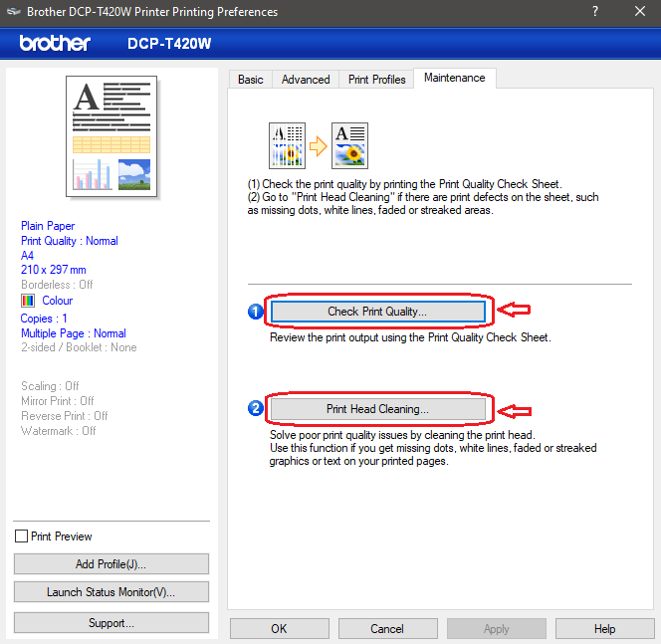This screenshot has height=644, width=661.
Task: Open Help for this dialog
Action: coord(605,629)
